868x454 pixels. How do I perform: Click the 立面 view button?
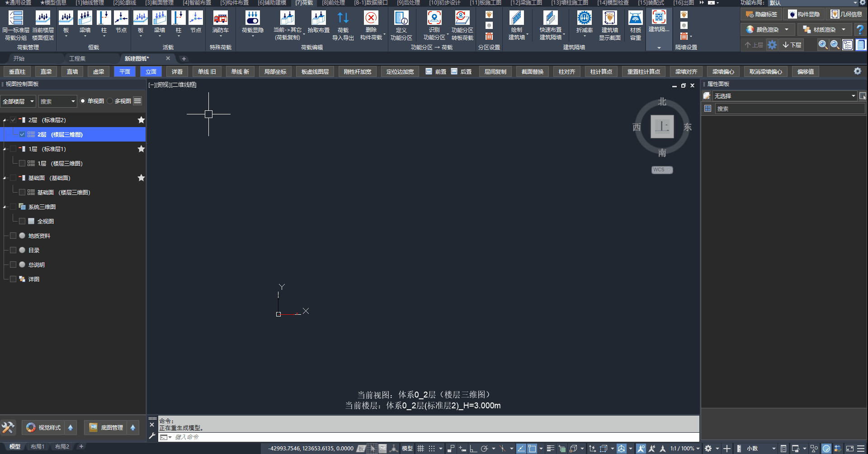(x=151, y=71)
